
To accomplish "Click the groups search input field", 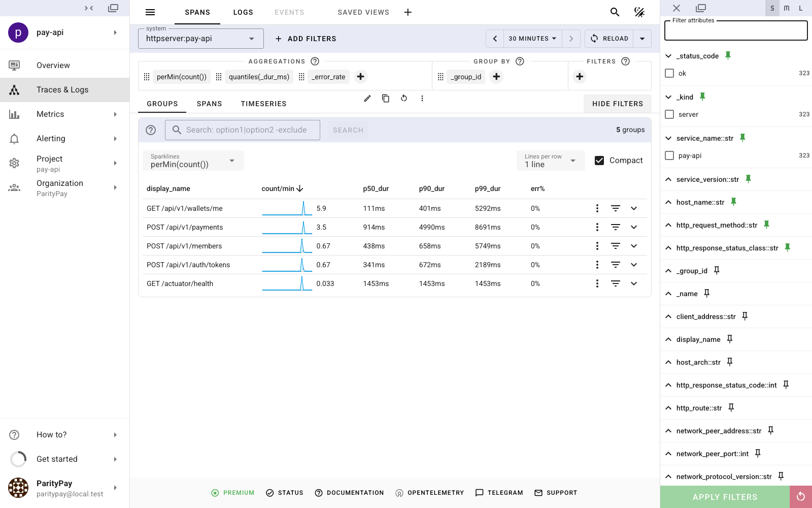I will pyautogui.click(x=243, y=130).
